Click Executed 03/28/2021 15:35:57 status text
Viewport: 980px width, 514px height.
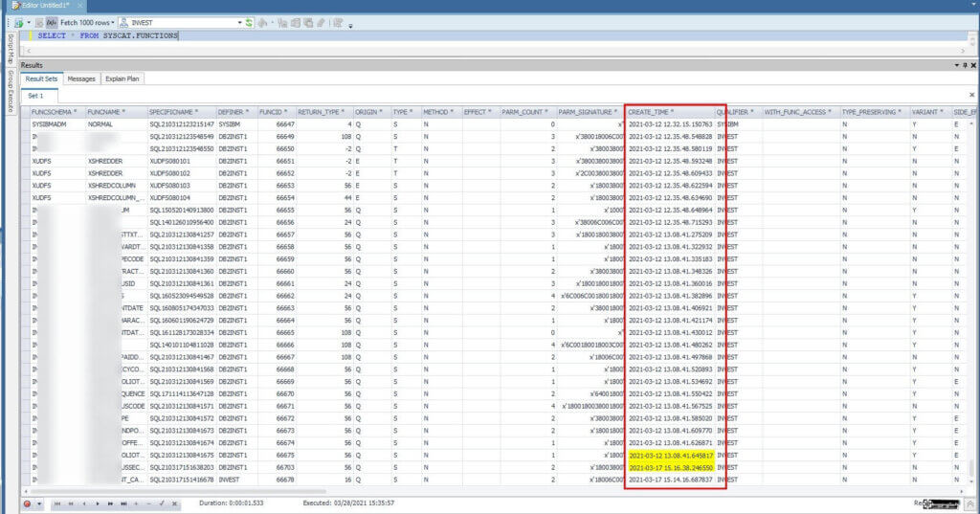(348, 503)
